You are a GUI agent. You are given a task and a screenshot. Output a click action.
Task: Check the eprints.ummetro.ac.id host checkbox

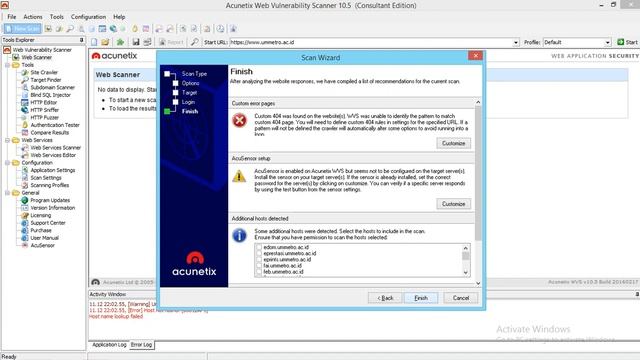[x=259, y=260]
